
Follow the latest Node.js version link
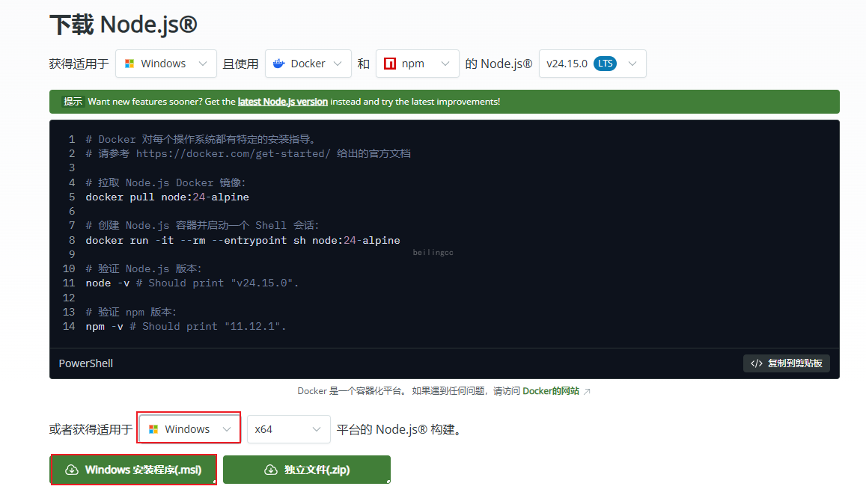[x=283, y=102]
